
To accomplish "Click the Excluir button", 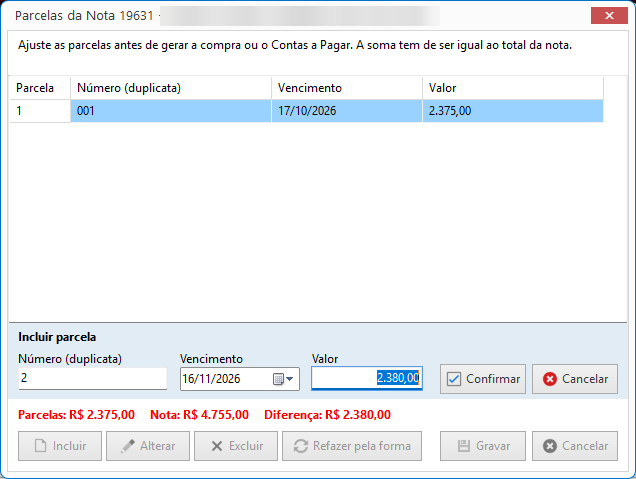I will [x=236, y=446].
